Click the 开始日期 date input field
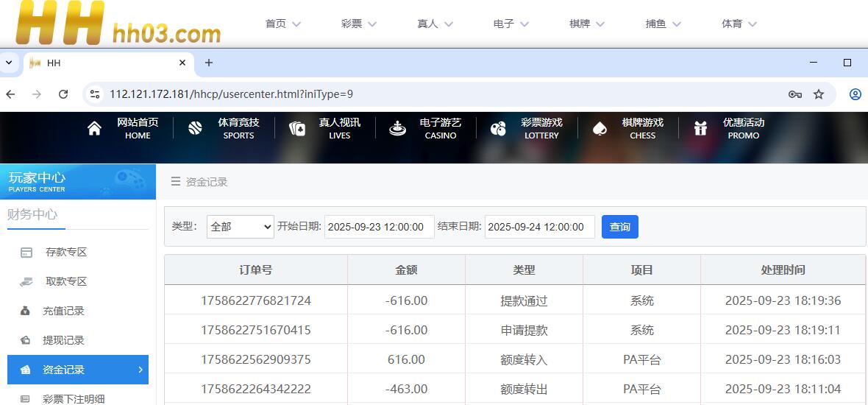The height and width of the screenshot is (405, 868). click(379, 227)
